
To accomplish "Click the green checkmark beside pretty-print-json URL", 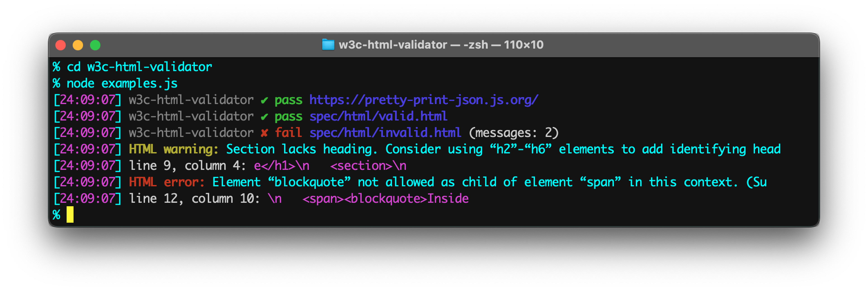I will [264, 100].
